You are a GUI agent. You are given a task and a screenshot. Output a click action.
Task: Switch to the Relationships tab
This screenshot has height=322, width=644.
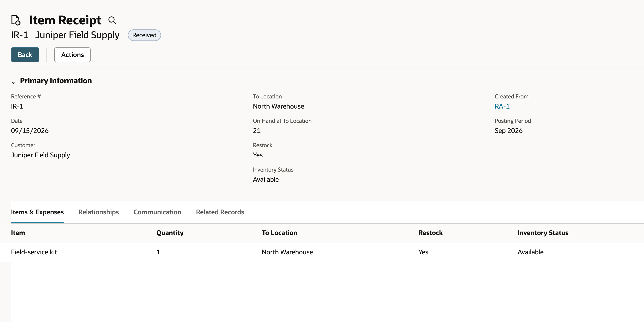pyautogui.click(x=99, y=212)
